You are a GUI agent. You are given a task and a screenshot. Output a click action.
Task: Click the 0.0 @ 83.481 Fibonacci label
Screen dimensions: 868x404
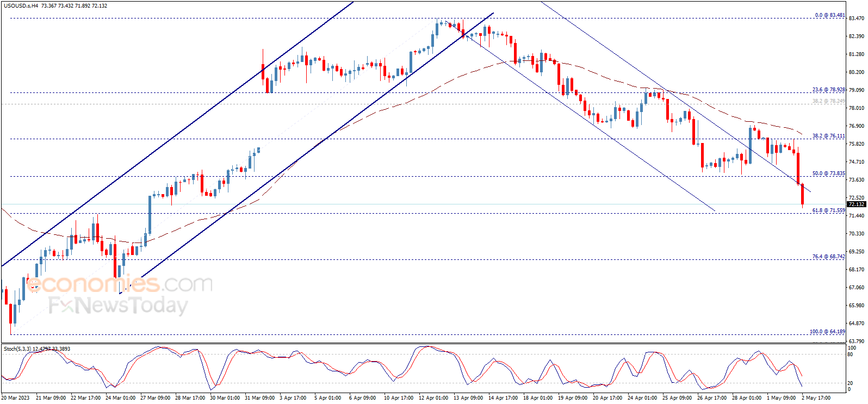830,15
